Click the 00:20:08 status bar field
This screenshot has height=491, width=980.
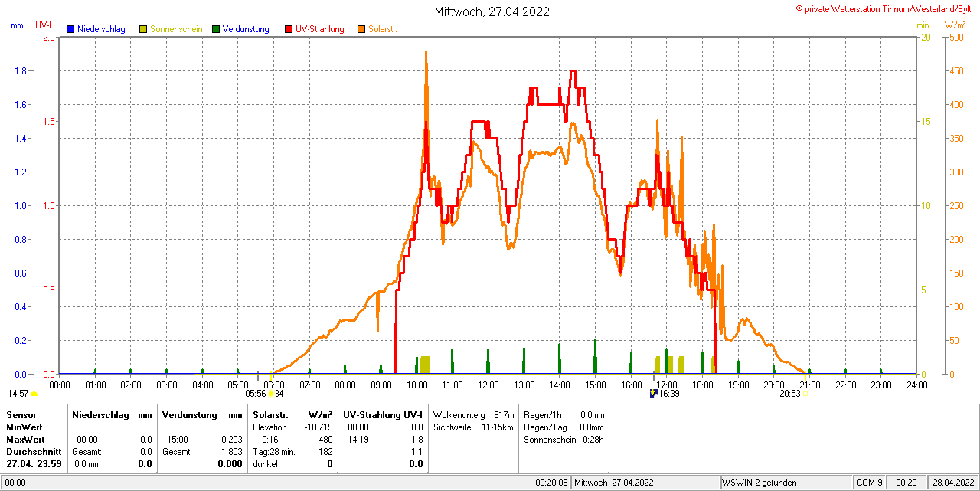tap(552, 483)
